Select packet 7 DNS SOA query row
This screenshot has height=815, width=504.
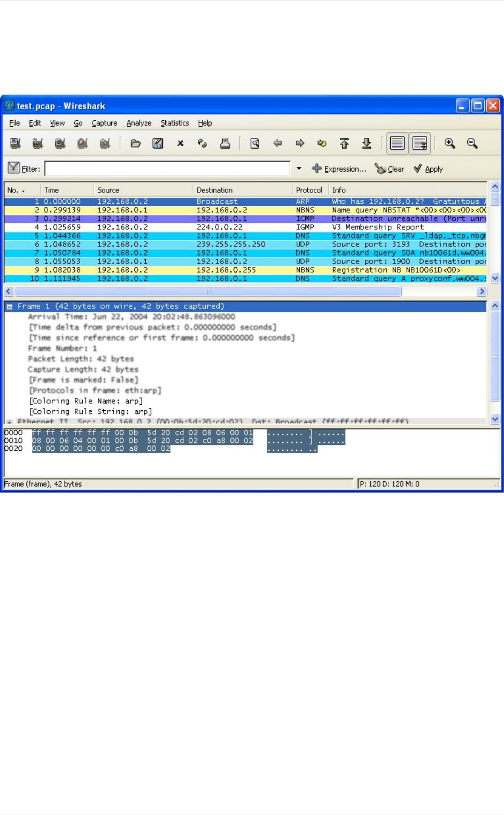pos(245,253)
